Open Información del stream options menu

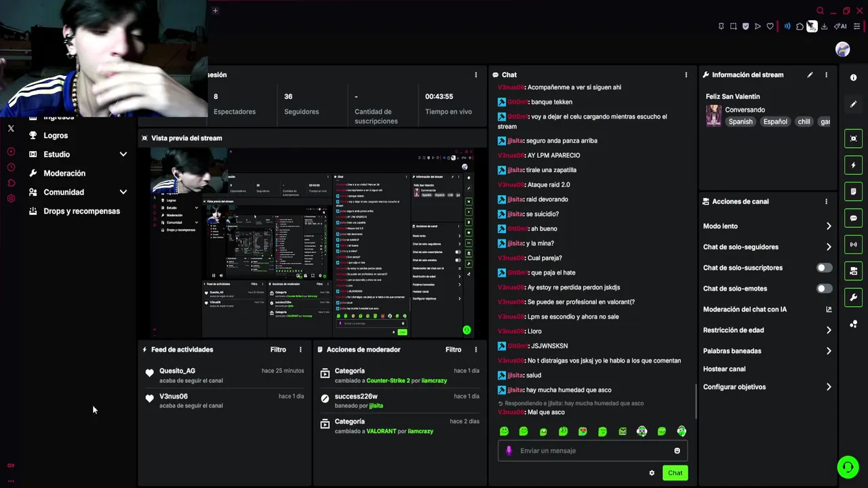coord(826,75)
